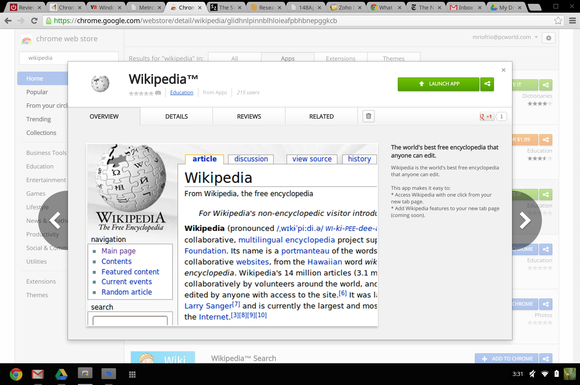This screenshot has height=385, width=580.
Task: Reload the page
Action: [x=34, y=21]
